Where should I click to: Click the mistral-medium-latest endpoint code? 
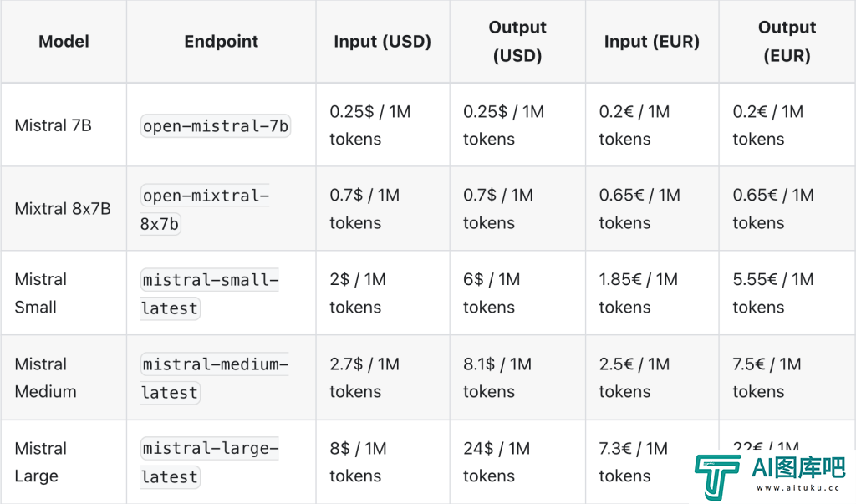[x=215, y=378]
